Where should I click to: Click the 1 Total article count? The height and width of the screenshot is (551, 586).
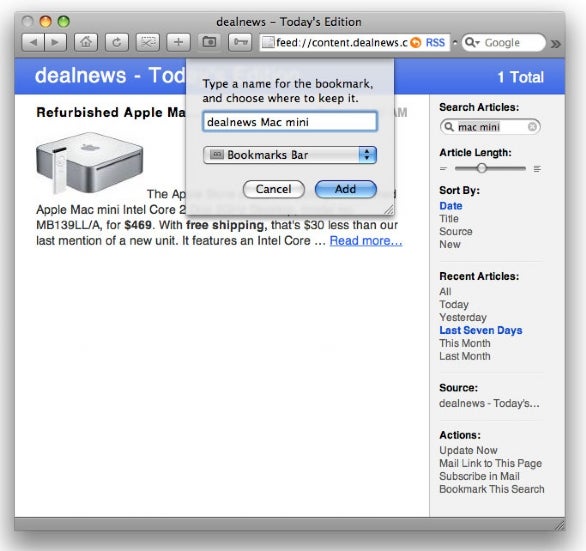coord(520,77)
